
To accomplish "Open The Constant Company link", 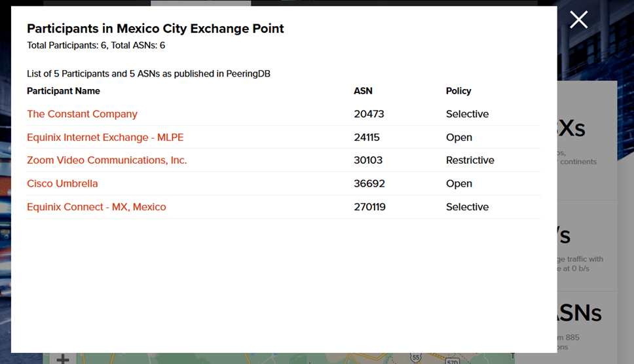I will [82, 114].
